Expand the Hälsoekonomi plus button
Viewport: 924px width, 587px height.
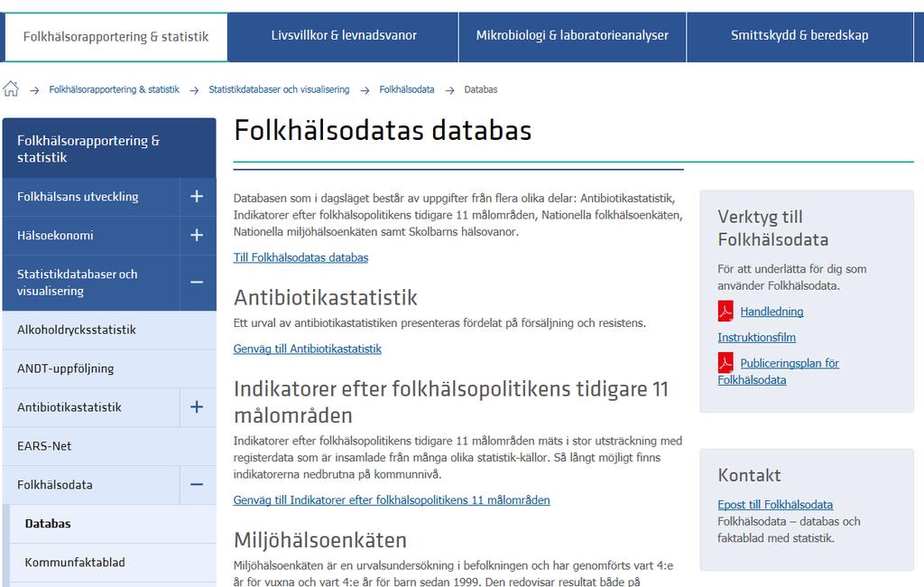pyautogui.click(x=197, y=236)
